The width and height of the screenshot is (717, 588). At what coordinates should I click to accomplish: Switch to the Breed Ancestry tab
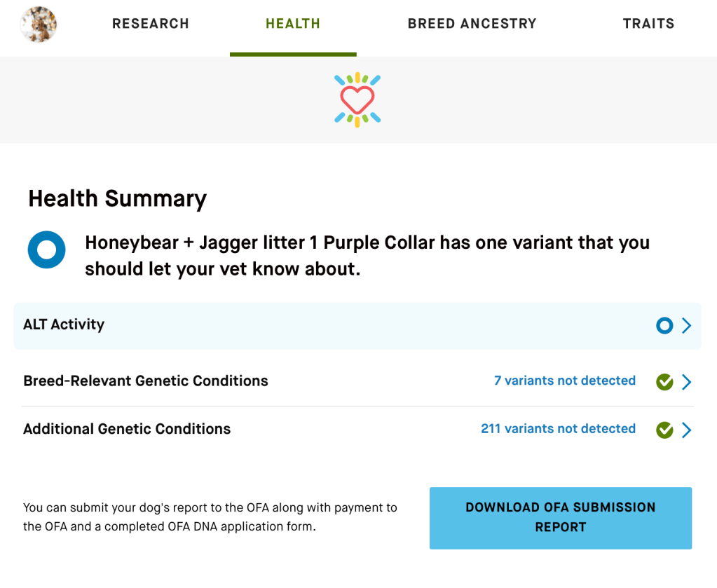point(472,24)
